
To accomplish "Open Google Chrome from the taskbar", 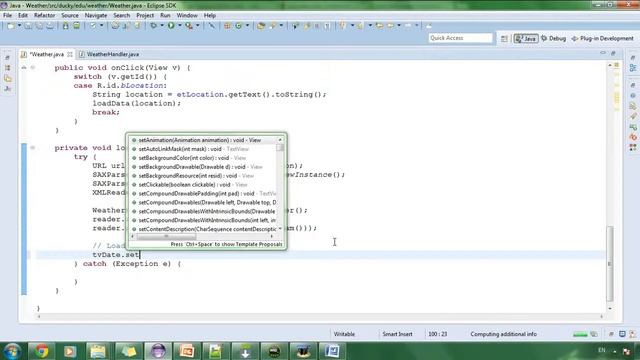I will [41, 351].
